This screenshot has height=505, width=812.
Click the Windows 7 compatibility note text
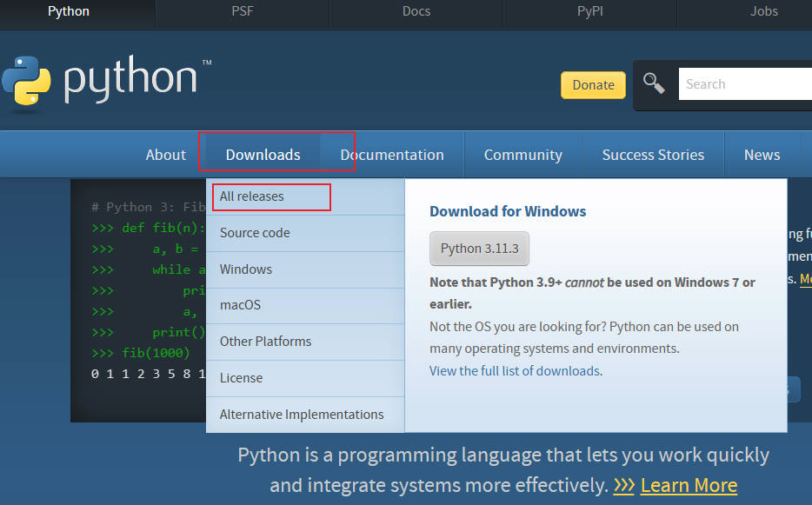tap(592, 293)
